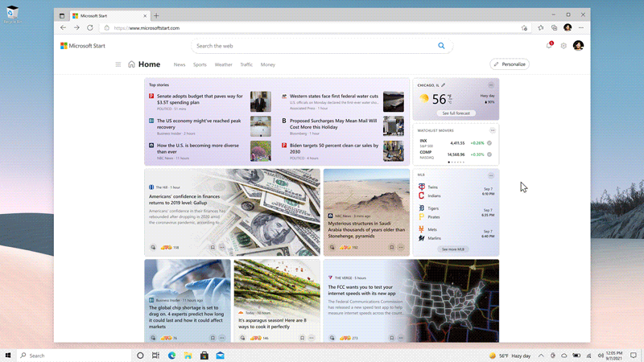This screenshot has width=644, height=362.
Task: Edit Chicago location pencil icon
Action: click(x=444, y=85)
